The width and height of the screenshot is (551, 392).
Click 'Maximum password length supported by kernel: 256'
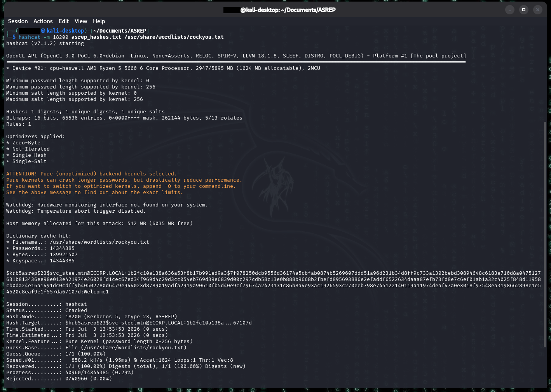[81, 87]
